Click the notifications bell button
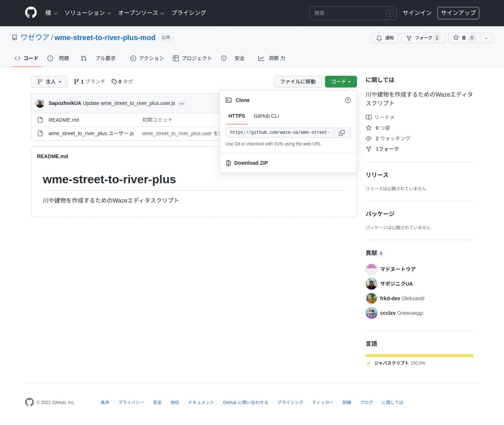 point(385,38)
